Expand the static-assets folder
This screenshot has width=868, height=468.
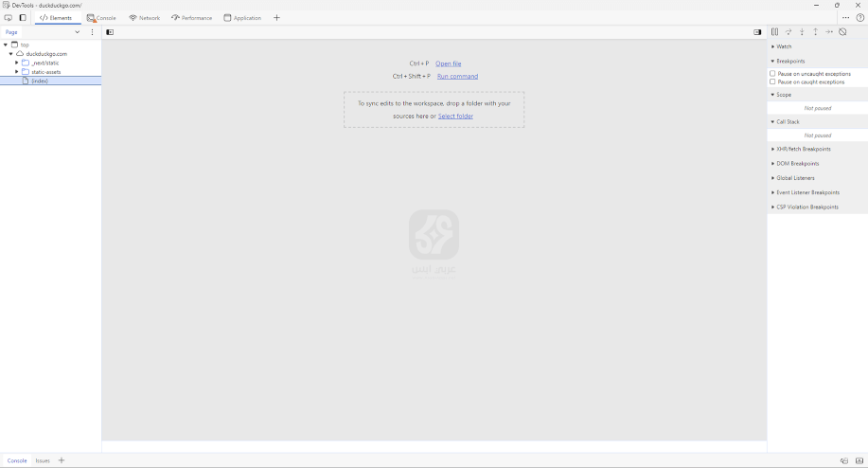(x=17, y=71)
